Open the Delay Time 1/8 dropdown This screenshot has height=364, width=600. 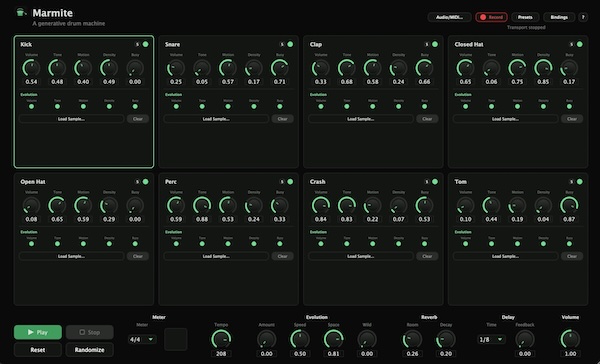pyautogui.click(x=491, y=340)
